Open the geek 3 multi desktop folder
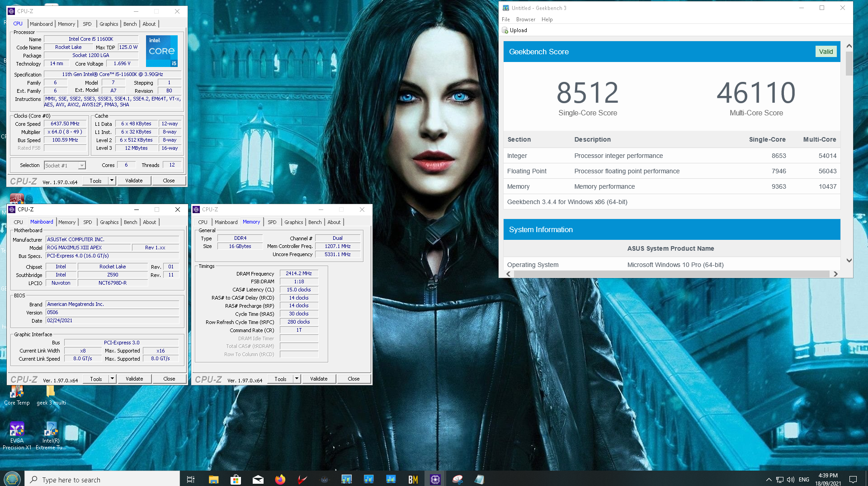This screenshot has height=486, width=868. (51, 395)
